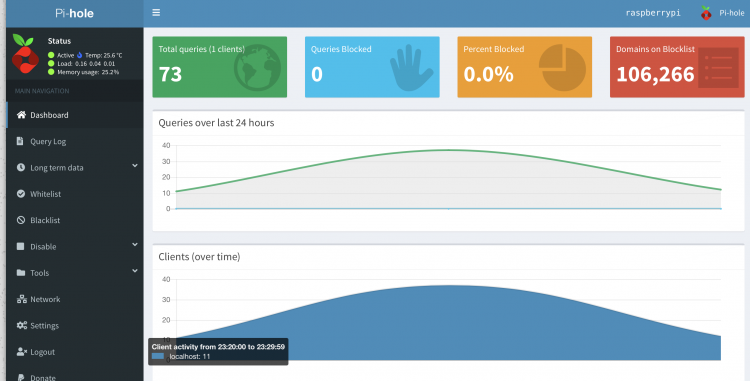Select the Disable menu item
Image resolution: width=750 pixels, height=381 pixels.
click(x=75, y=247)
